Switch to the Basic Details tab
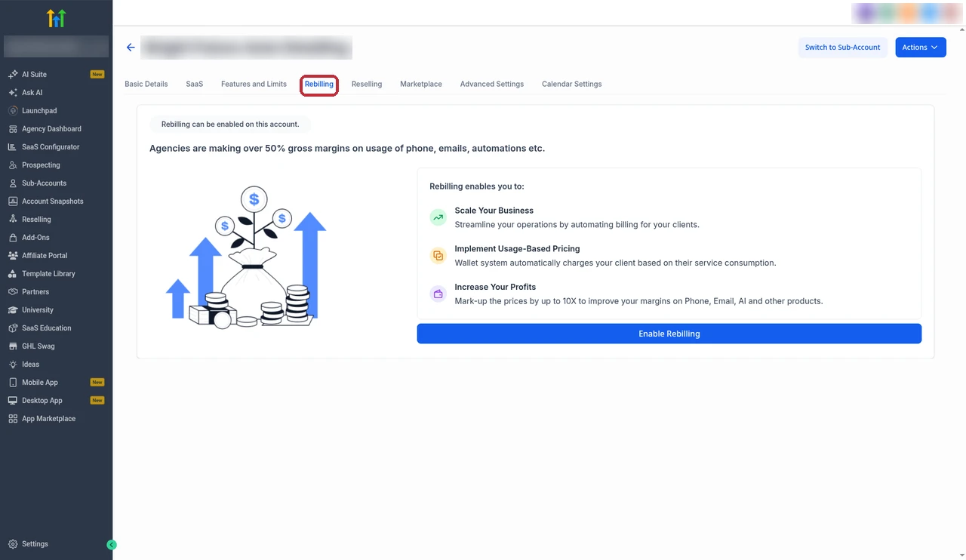Viewport: 966px width, 560px height. 146,85
